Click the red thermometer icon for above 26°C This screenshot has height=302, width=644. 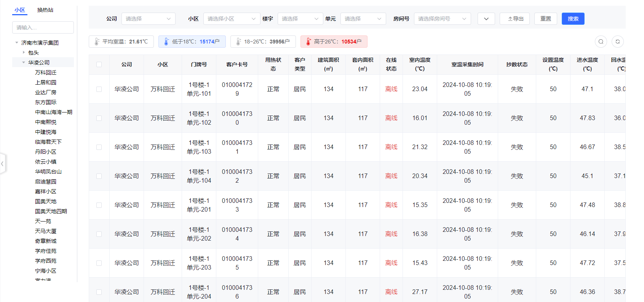[x=308, y=42]
